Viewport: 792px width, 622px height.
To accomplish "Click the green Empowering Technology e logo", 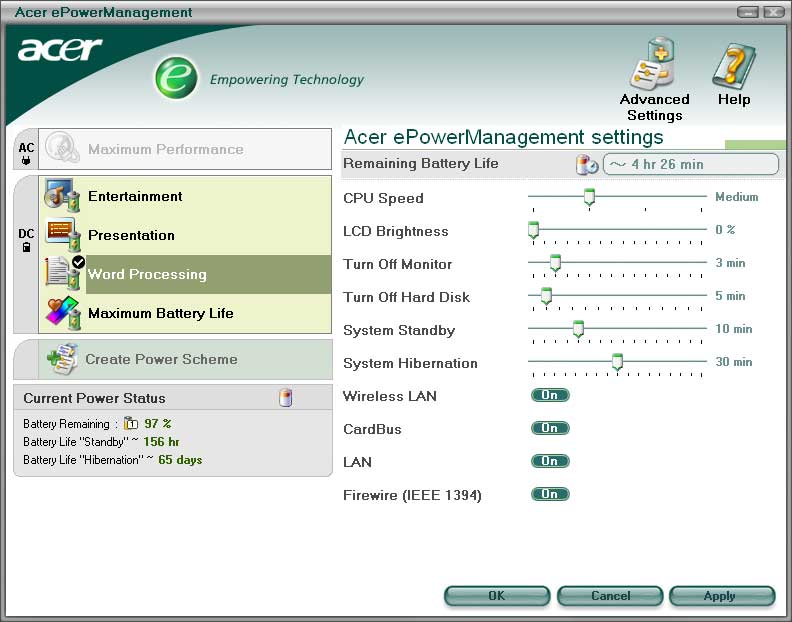I will click(176, 77).
